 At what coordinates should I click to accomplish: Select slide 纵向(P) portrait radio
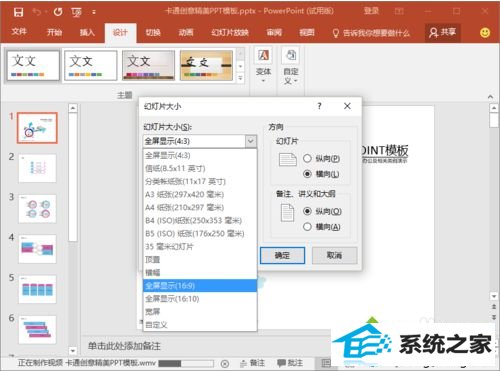307,158
